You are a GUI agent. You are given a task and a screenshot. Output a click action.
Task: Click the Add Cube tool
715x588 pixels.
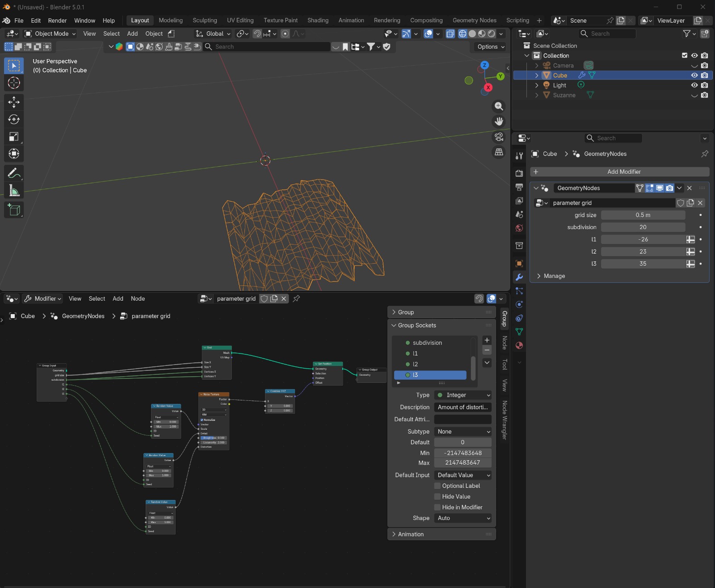pyautogui.click(x=14, y=210)
